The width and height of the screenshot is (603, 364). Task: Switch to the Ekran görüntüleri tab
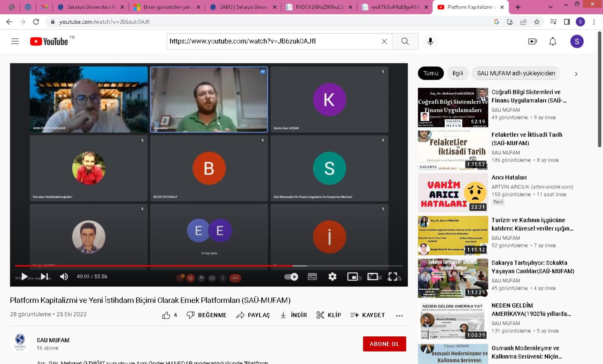(167, 7)
